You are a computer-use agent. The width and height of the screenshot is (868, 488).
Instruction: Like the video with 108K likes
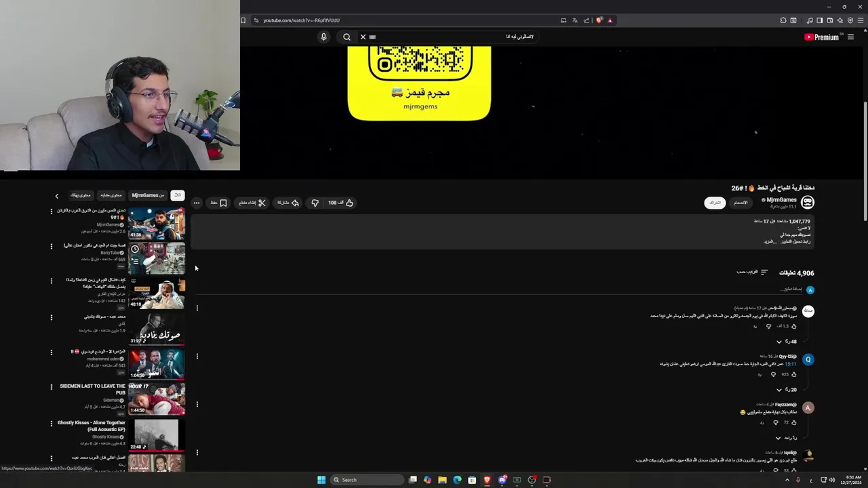tap(341, 203)
